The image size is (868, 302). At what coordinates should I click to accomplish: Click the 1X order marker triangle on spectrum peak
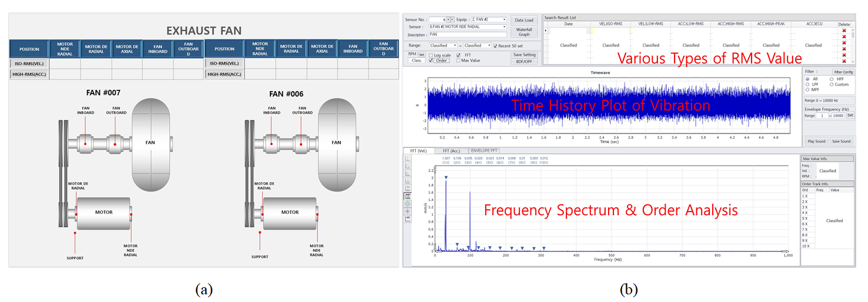pos(446,177)
